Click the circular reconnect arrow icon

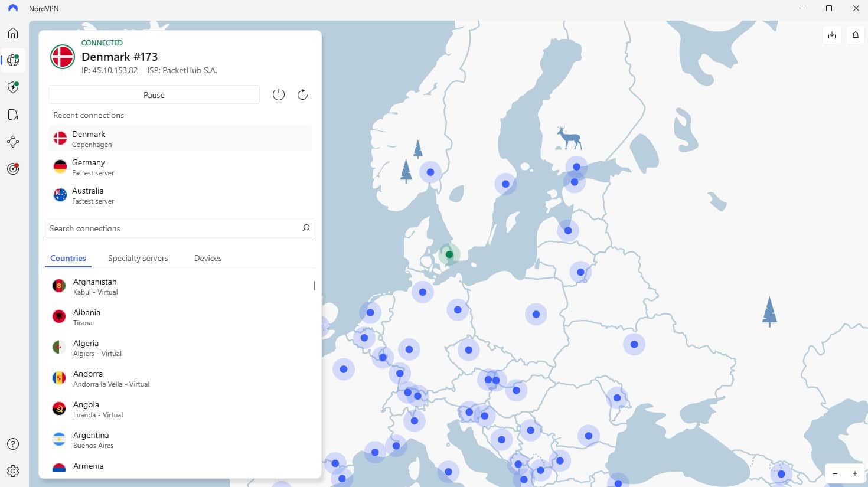[x=302, y=94]
